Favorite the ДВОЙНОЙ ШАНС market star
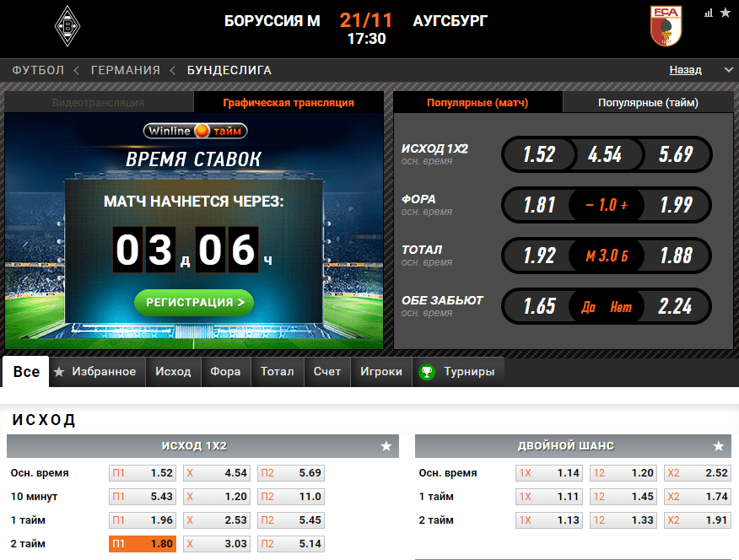The height and width of the screenshot is (560, 739). [718, 446]
